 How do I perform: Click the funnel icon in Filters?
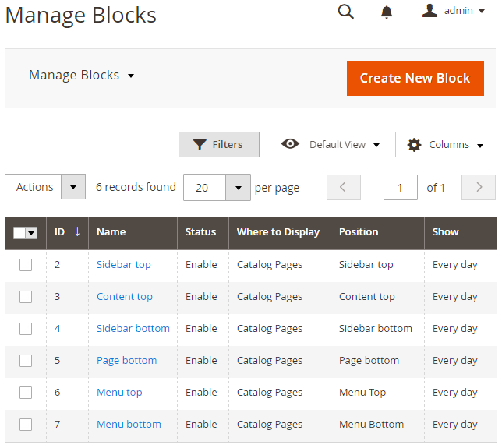[x=200, y=144]
